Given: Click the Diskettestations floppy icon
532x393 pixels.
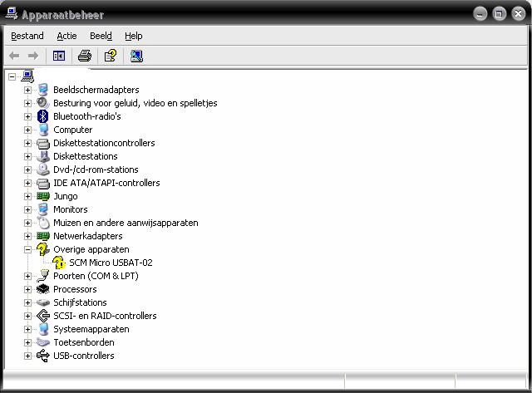Looking at the screenshot, I should (43, 156).
